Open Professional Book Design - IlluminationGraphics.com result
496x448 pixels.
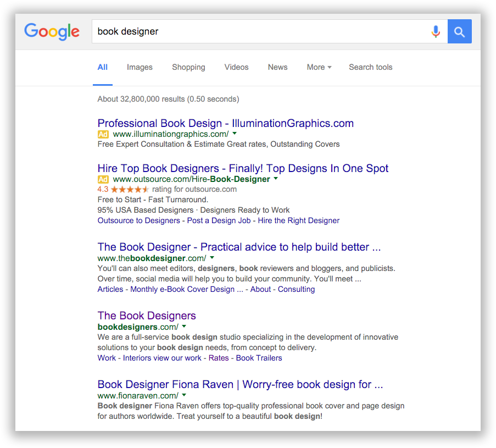point(226,123)
